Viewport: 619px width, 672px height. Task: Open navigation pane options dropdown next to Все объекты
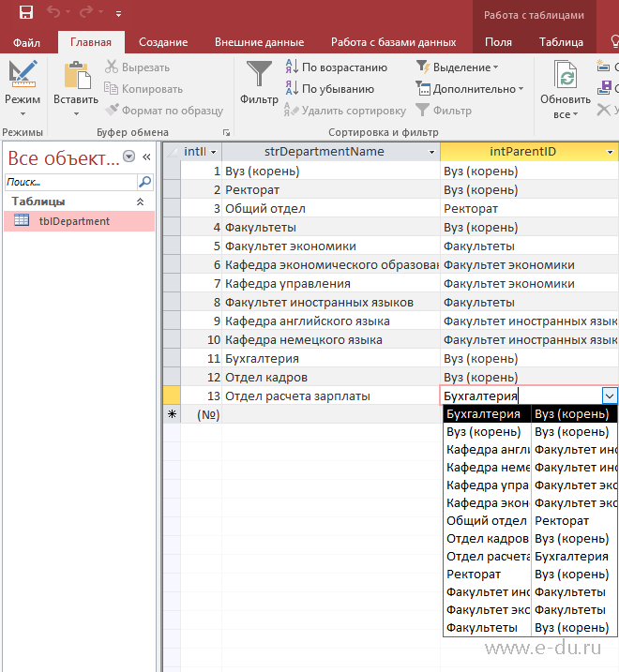128,157
